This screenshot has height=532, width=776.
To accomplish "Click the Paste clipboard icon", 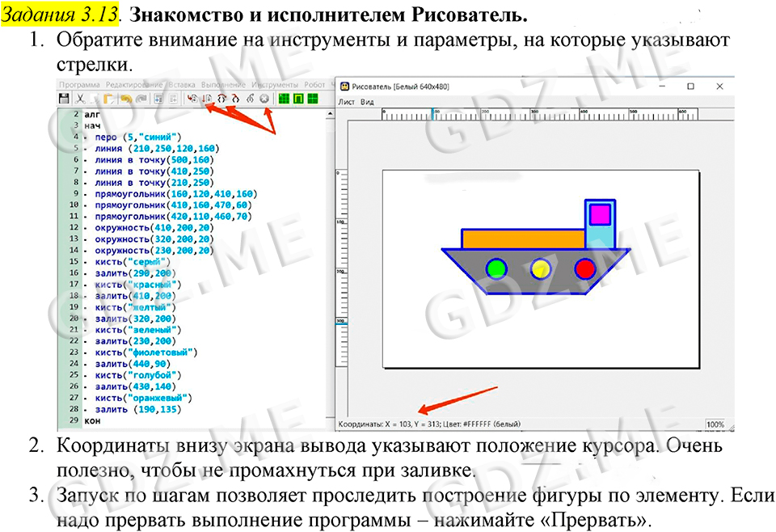I will pyautogui.click(x=108, y=98).
